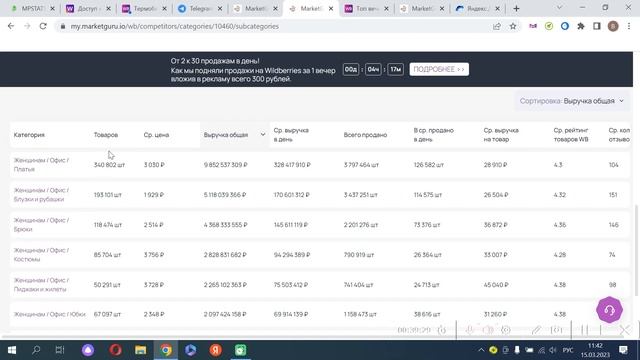
Task: Open the Женщинам / Офис / Брюки category
Action: pos(41,224)
